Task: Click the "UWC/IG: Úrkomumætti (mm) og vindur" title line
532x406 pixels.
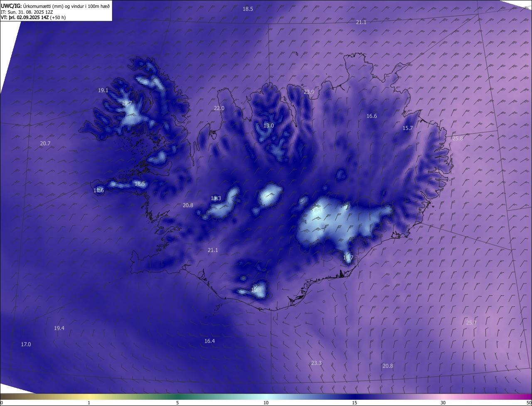Action: (55, 6)
